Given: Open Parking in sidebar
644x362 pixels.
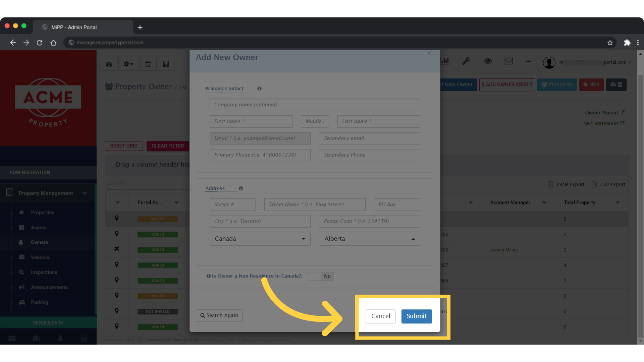Looking at the screenshot, I should click(x=40, y=302).
